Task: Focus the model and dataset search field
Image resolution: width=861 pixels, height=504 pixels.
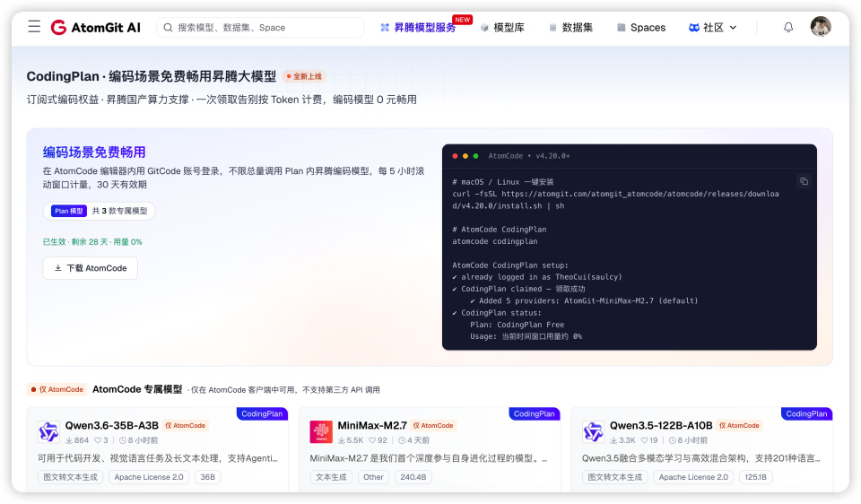Action: pos(260,28)
